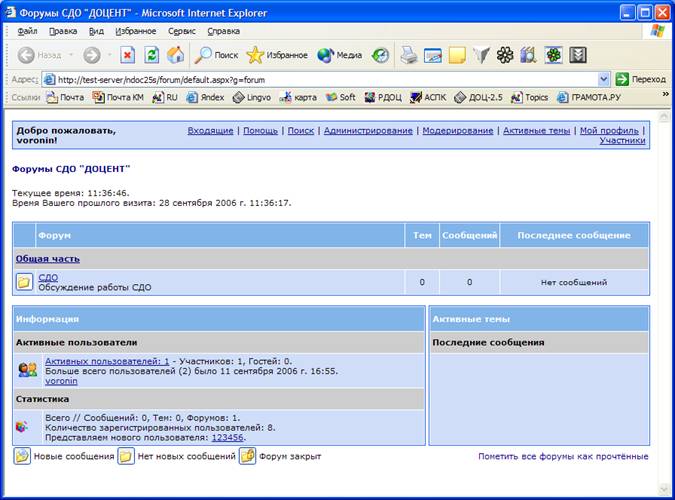Expand the links bar overflow chevron
This screenshot has width=675, height=500.
(x=666, y=93)
